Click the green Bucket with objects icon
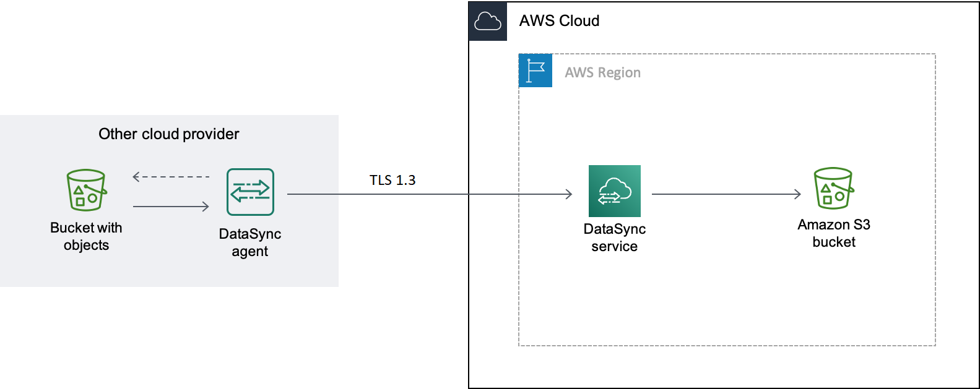Viewport: 980px width, 389px height. click(x=86, y=190)
